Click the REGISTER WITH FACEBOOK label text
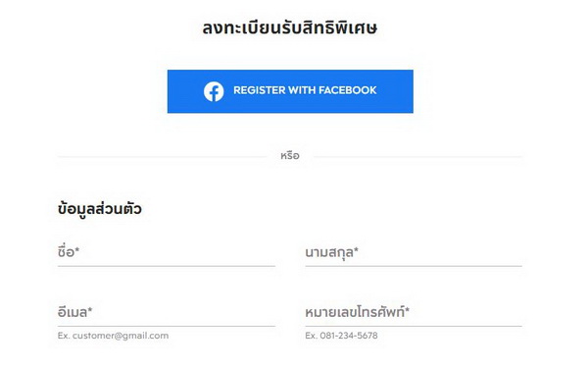The width and height of the screenshot is (588, 368). [305, 90]
